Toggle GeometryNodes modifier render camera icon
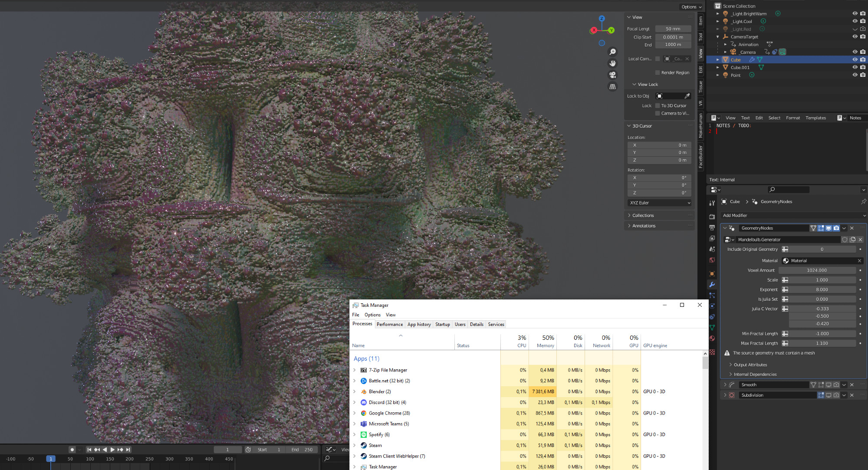Image resolution: width=868 pixels, height=470 pixels. (x=836, y=228)
